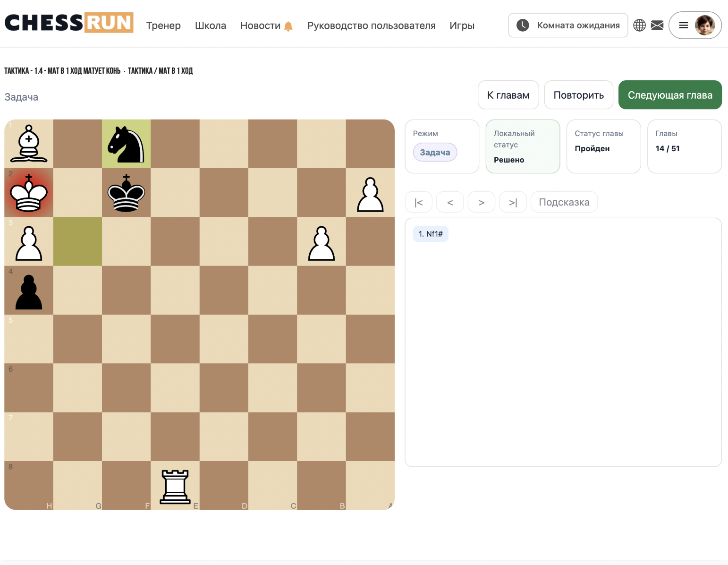Select the white rook on the E file
This screenshot has height=565, width=728.
pyautogui.click(x=175, y=487)
